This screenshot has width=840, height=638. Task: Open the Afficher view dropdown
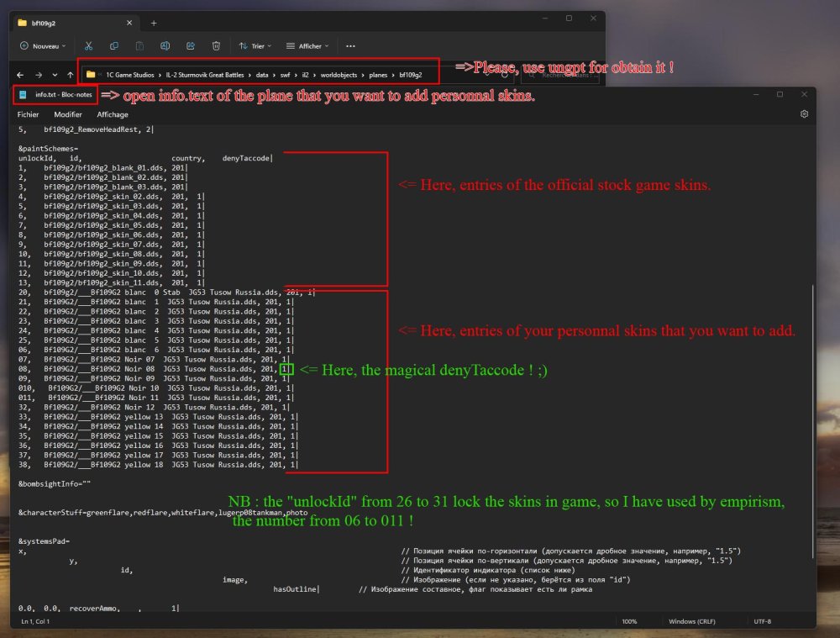coord(307,45)
